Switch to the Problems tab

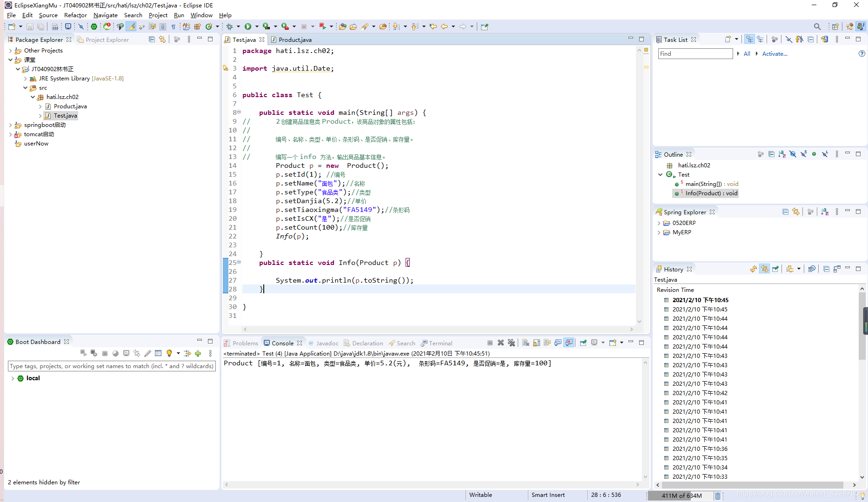tap(241, 343)
